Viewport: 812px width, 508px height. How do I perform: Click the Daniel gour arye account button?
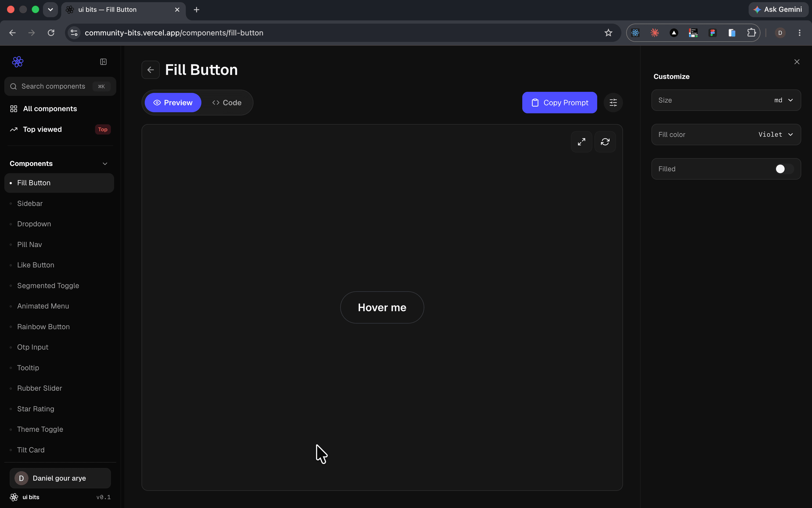pyautogui.click(x=60, y=478)
